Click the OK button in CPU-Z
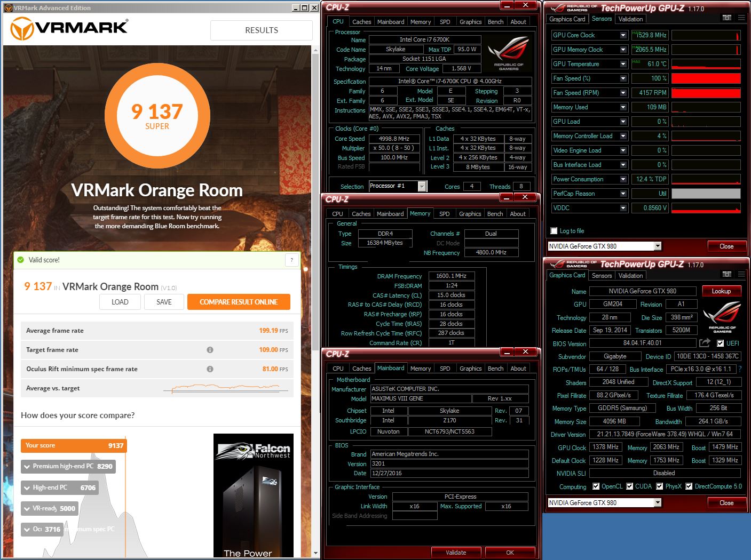751x560 pixels. coord(510,553)
